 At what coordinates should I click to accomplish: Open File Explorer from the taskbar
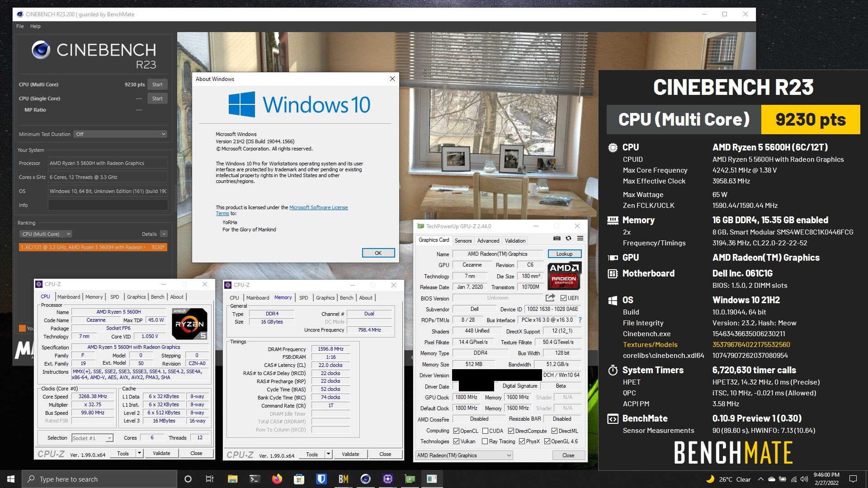pos(232,479)
